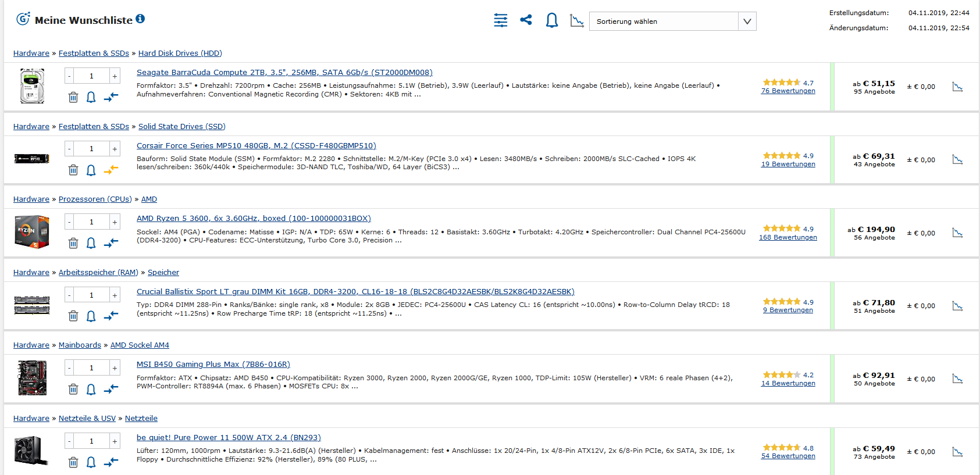This screenshot has width=980, height=475.
Task: Remove Corsair Force MP510 with trash icon
Action: [x=73, y=170]
